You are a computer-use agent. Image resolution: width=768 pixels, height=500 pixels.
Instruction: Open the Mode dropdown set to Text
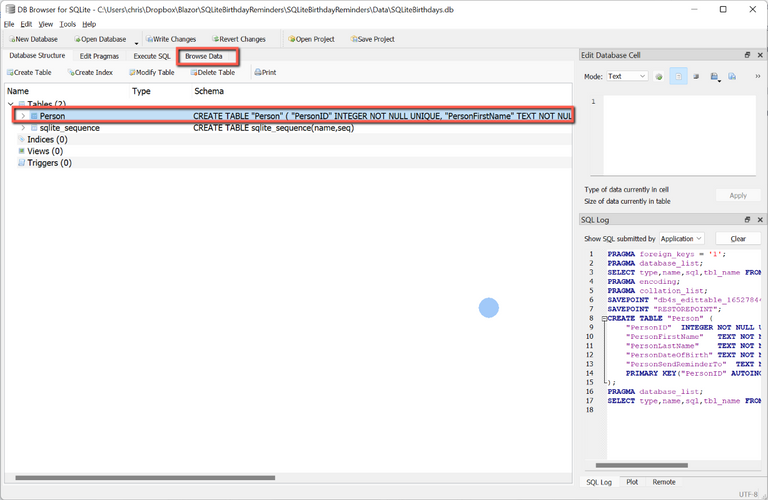tap(627, 76)
